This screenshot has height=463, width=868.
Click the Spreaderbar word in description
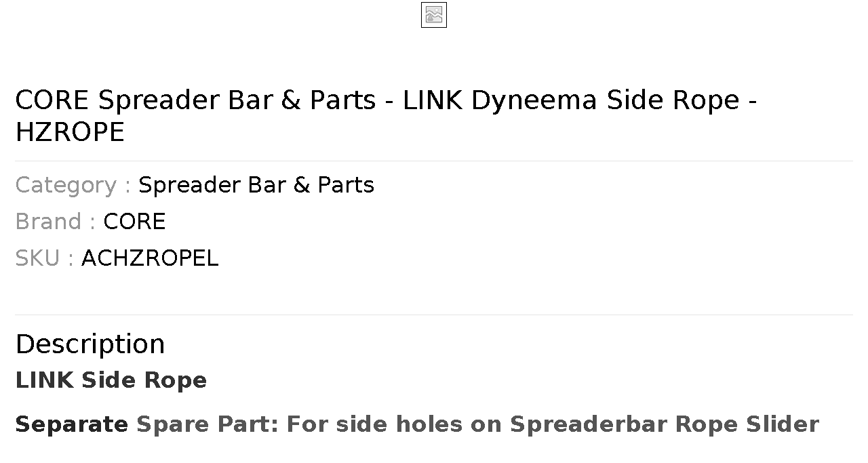589,424
